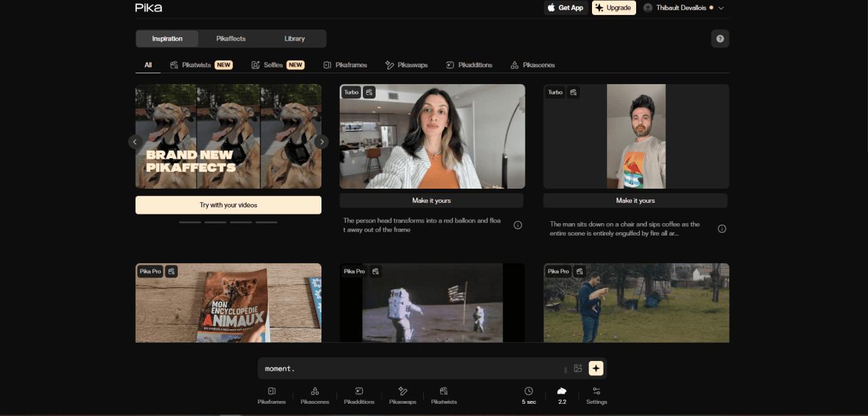This screenshot has height=416, width=868.
Task: Click Try with your videos
Action: (229, 205)
